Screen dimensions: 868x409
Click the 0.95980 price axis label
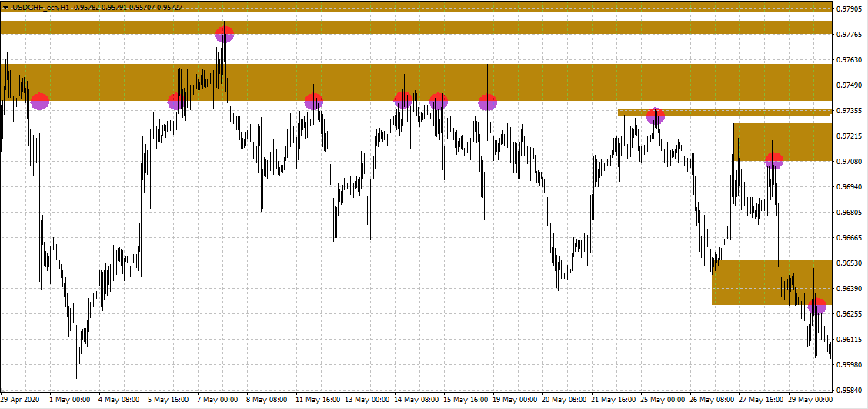[850, 365]
